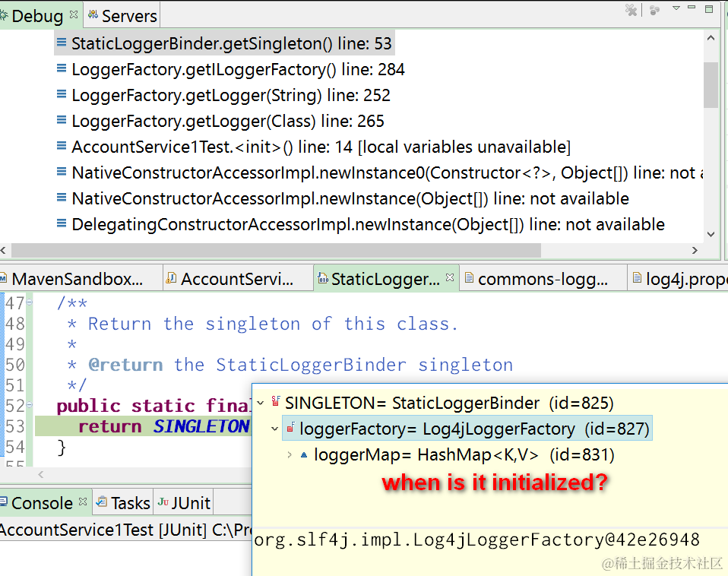This screenshot has width=728, height=576.
Task: Click the org.slf4j.impl.Log4jLoggerFactory@42e26948 detail text
Action: coord(476,540)
